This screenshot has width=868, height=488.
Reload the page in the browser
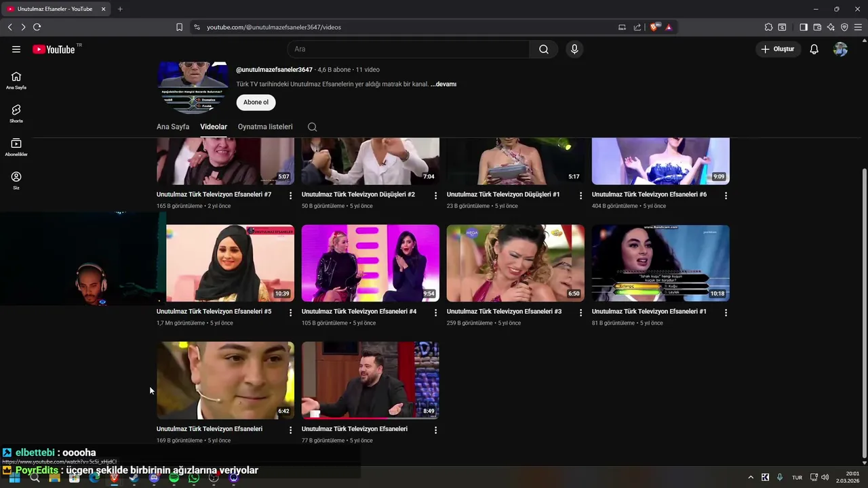click(x=37, y=27)
